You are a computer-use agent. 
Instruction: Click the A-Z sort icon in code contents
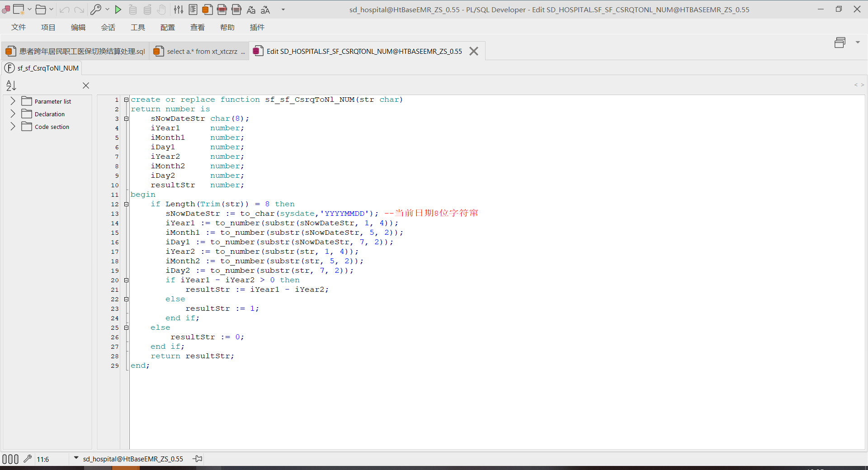tap(11, 85)
